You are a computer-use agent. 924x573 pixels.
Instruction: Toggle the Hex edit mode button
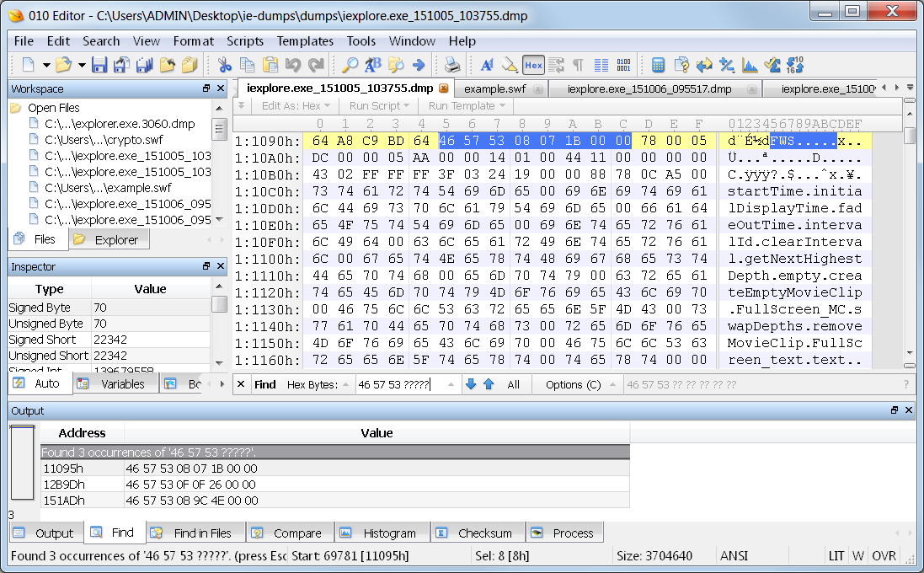click(x=533, y=65)
